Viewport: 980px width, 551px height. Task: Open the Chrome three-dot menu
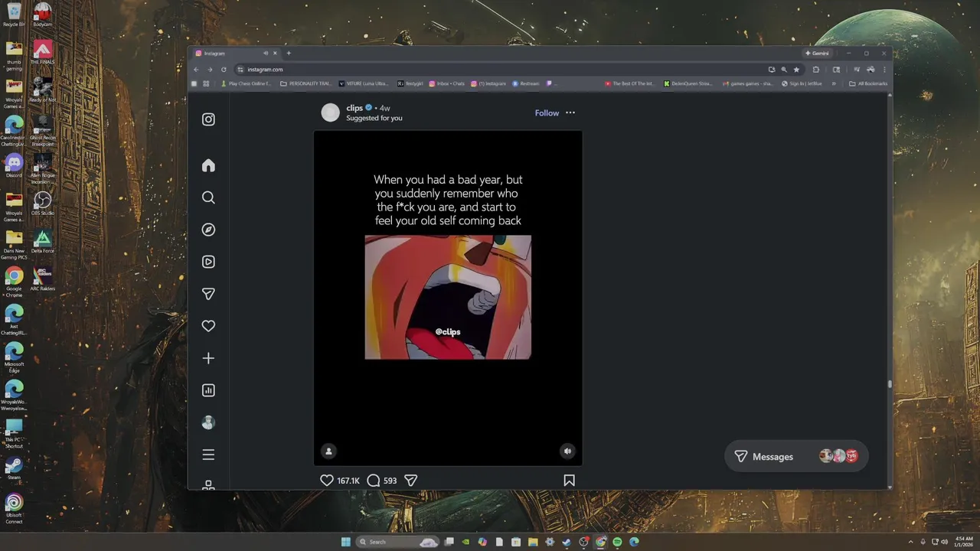click(884, 70)
